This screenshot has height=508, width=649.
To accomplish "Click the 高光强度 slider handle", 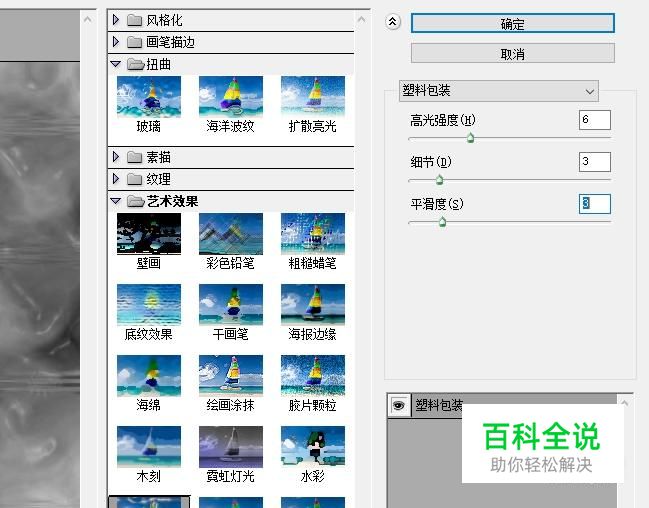I will [470, 138].
